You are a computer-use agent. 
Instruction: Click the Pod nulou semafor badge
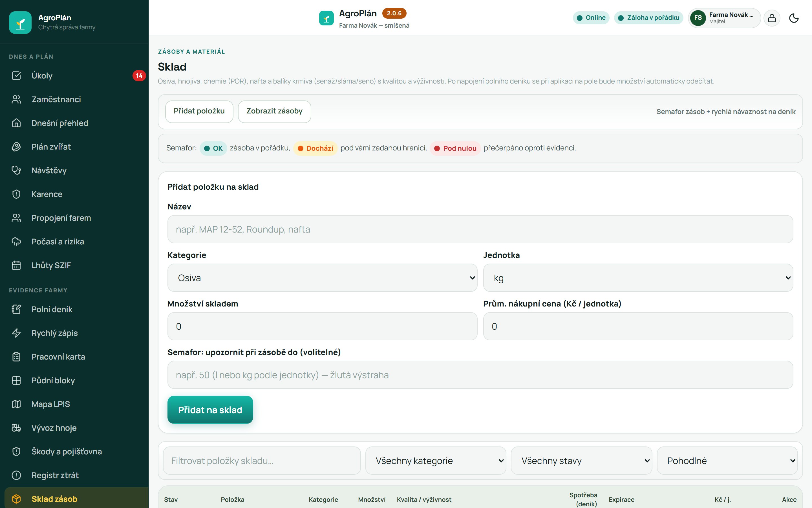click(455, 148)
